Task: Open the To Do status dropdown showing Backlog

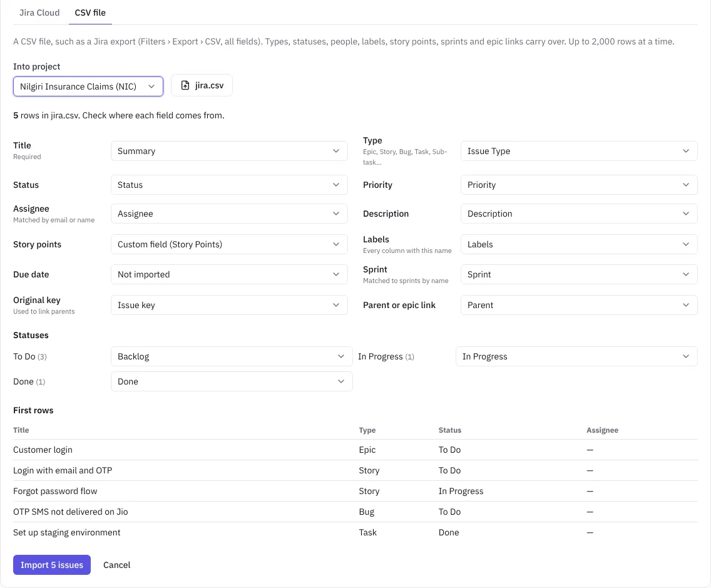Action: click(232, 356)
